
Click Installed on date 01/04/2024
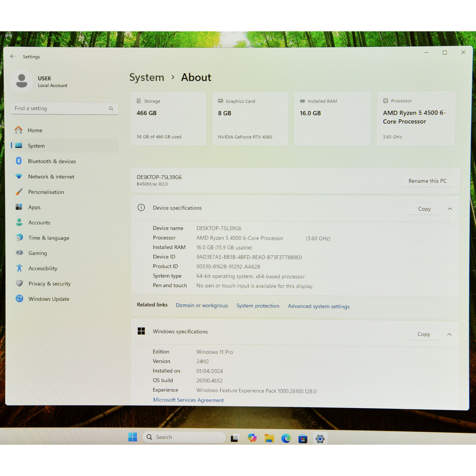(209, 371)
